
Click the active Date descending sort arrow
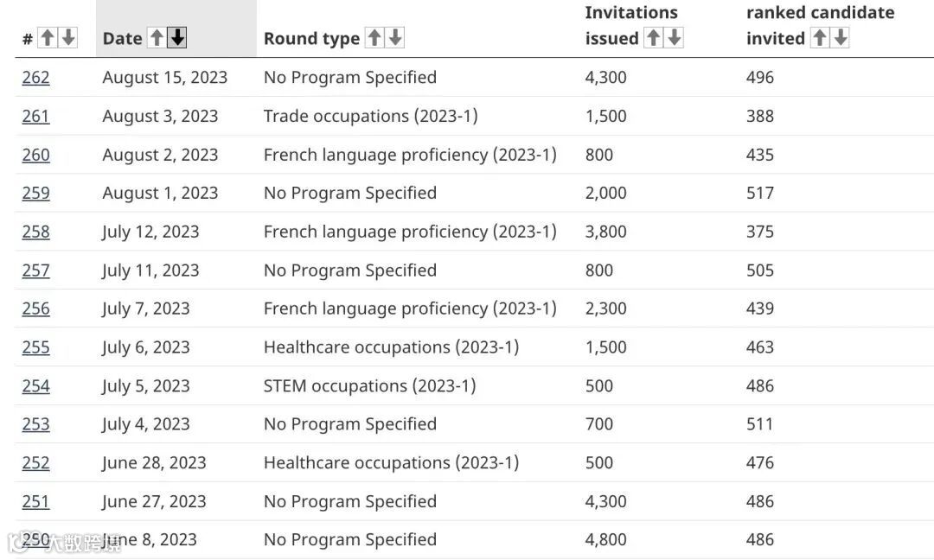(177, 38)
